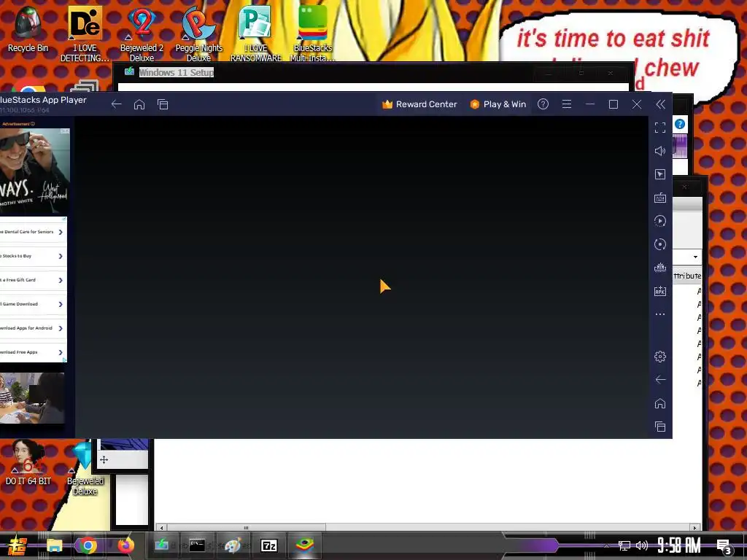Click horizontal scrollbar left arrow in background window
The height and width of the screenshot is (560, 747).
tap(161, 528)
